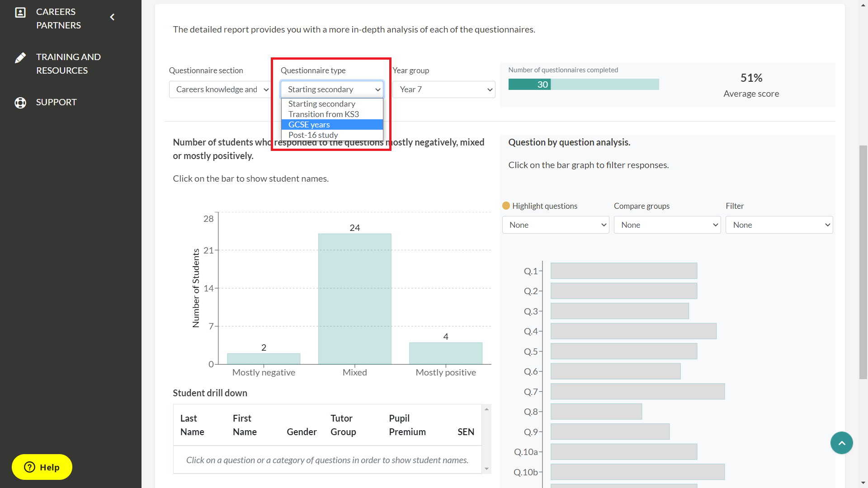Click the scroll-to-top arrow button
Image resolution: width=868 pixels, height=488 pixels.
coord(841,443)
